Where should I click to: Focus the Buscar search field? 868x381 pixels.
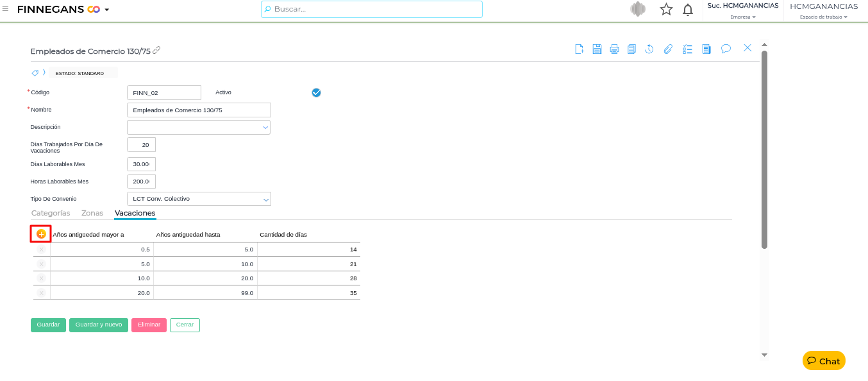pyautogui.click(x=372, y=9)
